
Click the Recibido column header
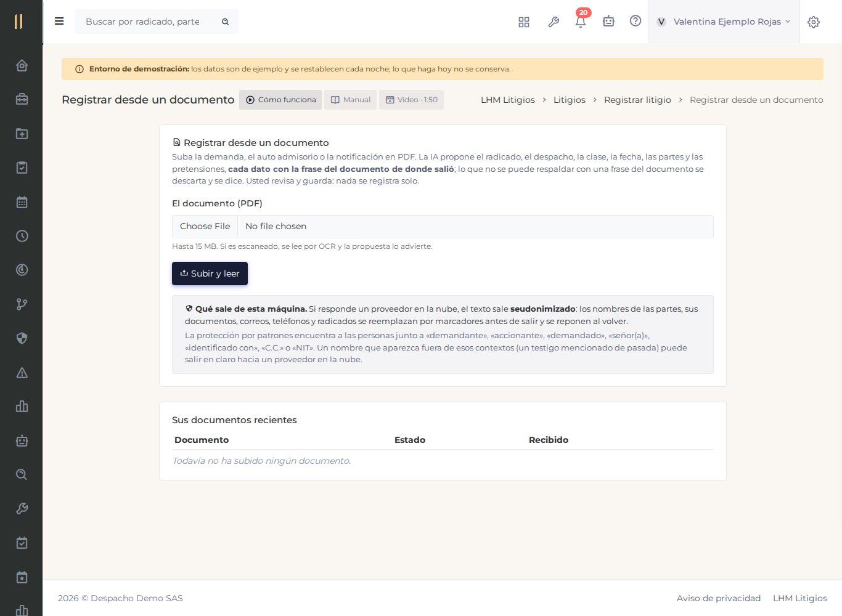coord(549,440)
